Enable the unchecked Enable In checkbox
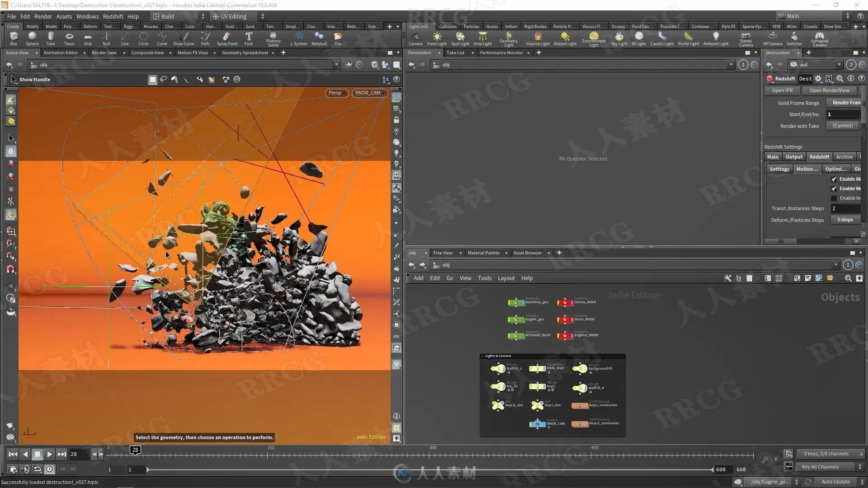 834,198
